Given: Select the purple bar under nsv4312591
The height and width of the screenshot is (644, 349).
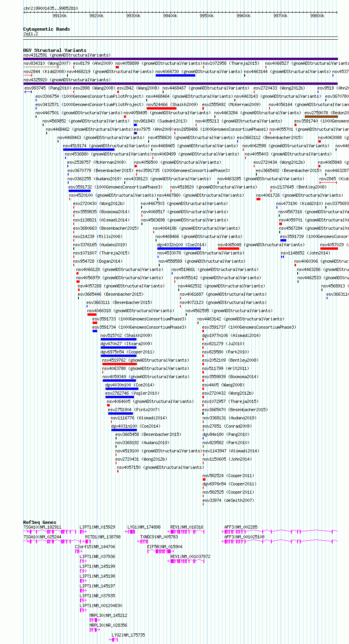Looking at the screenshot, I should point(181,59).
